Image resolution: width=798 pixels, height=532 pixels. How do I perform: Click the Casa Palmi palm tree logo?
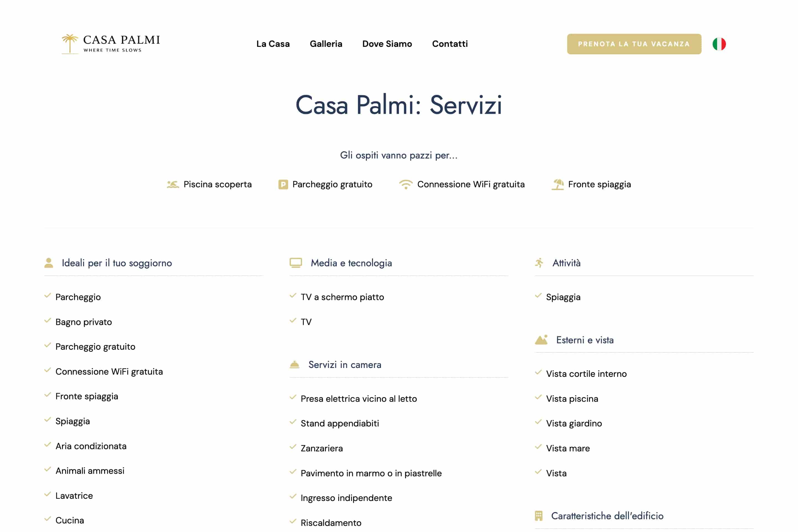(x=111, y=44)
